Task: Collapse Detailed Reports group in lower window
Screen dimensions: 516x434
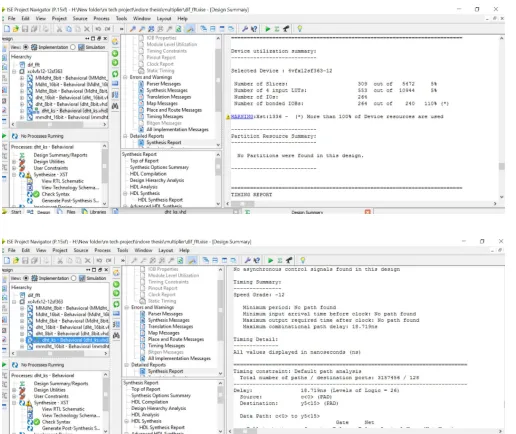Action: tap(127, 365)
